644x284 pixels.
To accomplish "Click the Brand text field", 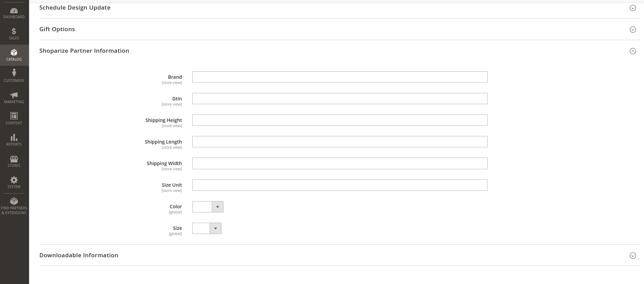I will [x=339, y=77].
